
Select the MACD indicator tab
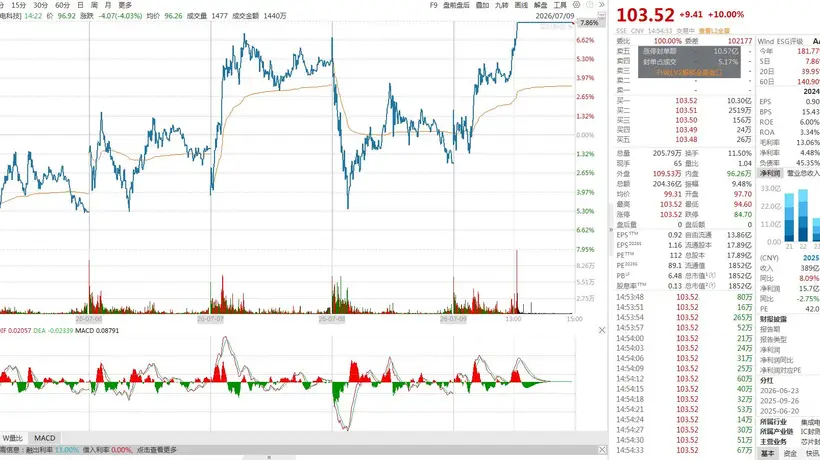pyautogui.click(x=44, y=438)
